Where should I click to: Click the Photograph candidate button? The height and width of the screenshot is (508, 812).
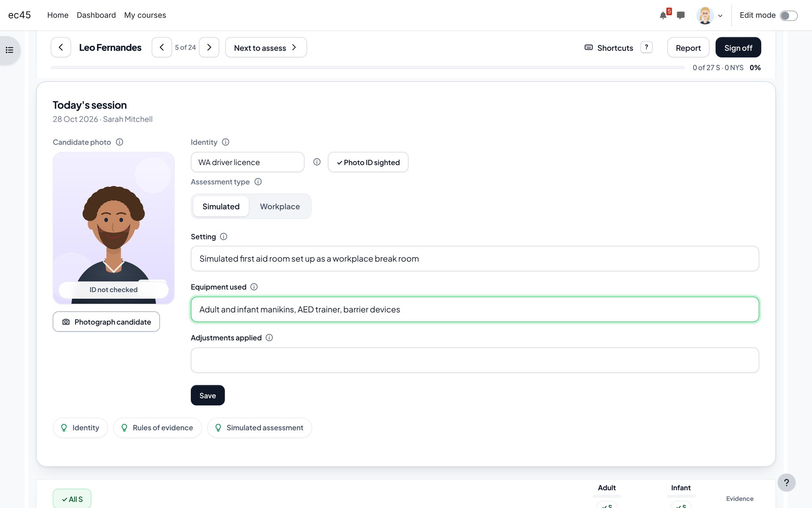point(106,322)
